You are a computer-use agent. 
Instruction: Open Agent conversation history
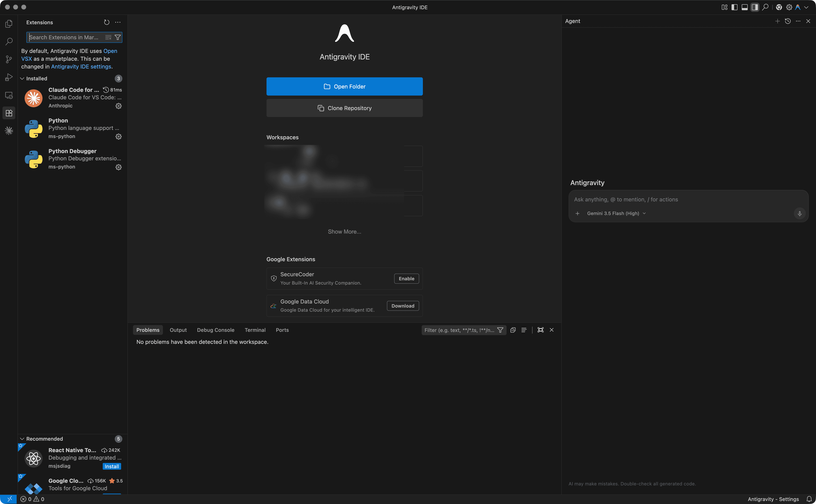(x=788, y=21)
